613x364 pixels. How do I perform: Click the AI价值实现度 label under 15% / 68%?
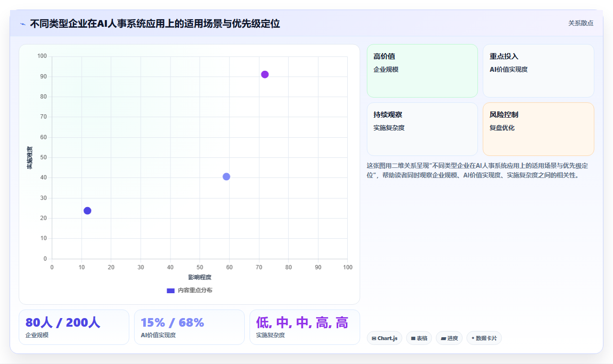(159, 335)
